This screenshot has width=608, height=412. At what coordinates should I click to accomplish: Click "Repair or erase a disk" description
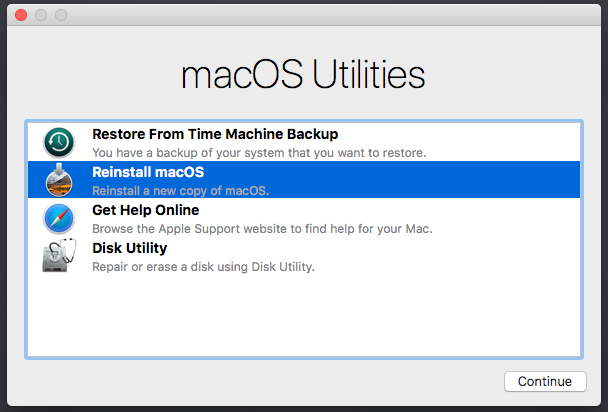tap(203, 267)
